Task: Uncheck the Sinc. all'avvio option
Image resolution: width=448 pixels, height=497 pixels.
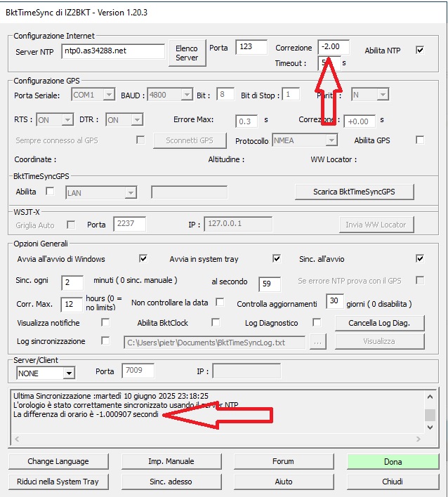Action: (x=420, y=258)
